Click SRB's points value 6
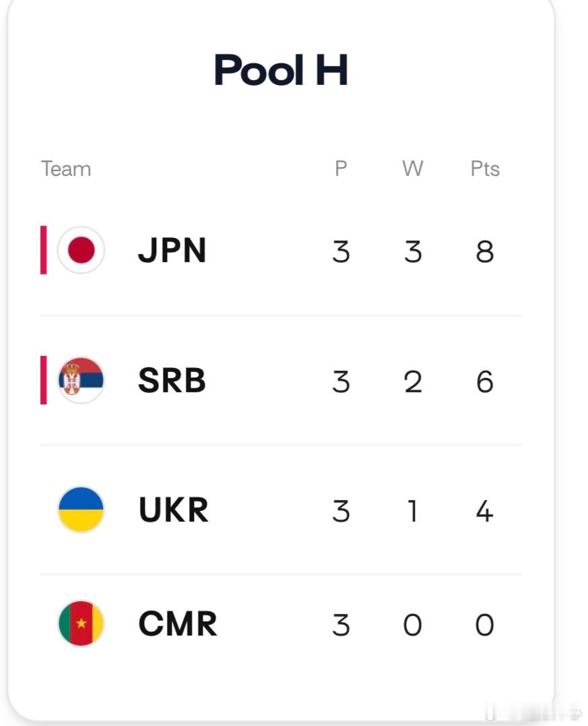588x726 pixels. pyautogui.click(x=485, y=382)
